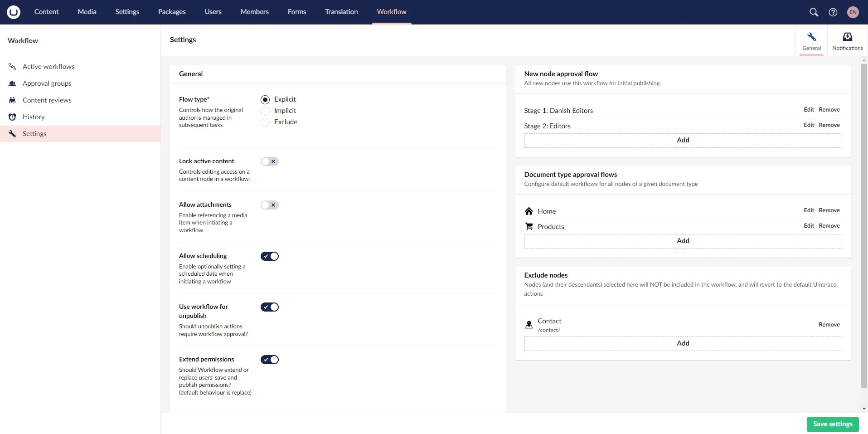The image size is (868, 434).
Task: Click the Home document type house icon
Action: [x=529, y=211]
